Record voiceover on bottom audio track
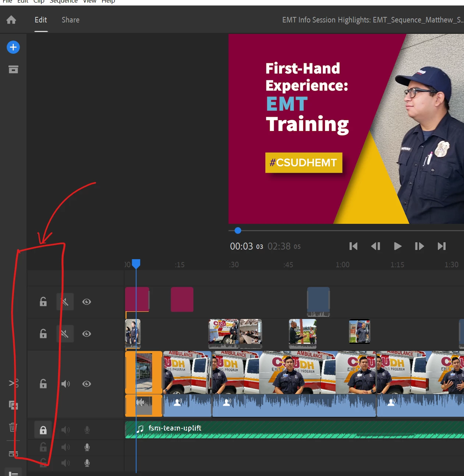The image size is (464, 476). tap(87, 463)
